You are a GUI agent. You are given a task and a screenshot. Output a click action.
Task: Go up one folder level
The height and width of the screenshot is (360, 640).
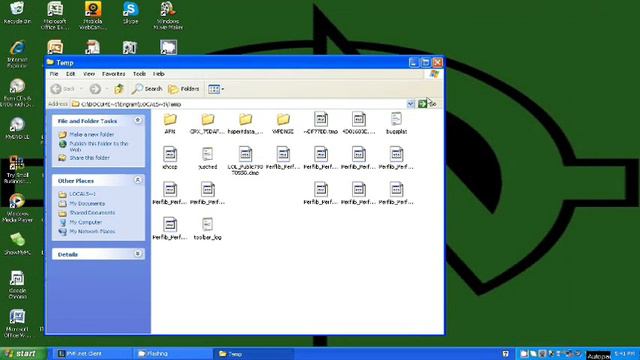119,89
